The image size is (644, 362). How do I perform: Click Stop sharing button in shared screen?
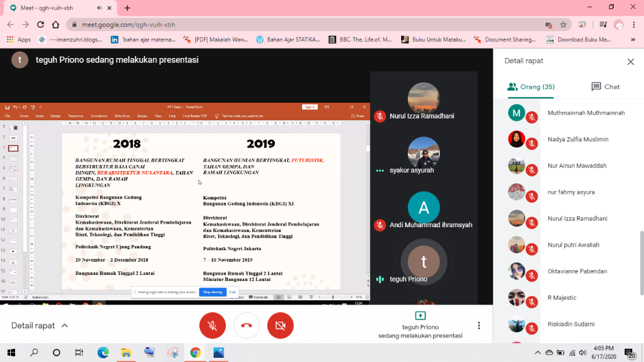click(213, 292)
